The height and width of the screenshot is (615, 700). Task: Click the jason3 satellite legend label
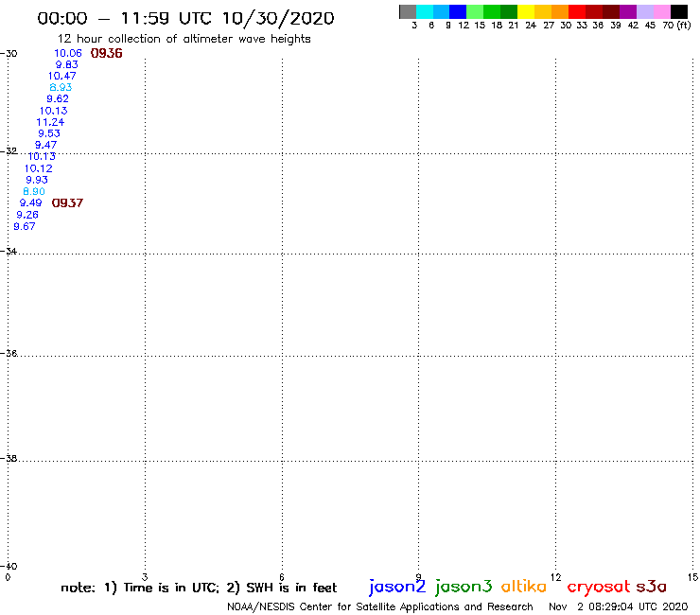464,587
